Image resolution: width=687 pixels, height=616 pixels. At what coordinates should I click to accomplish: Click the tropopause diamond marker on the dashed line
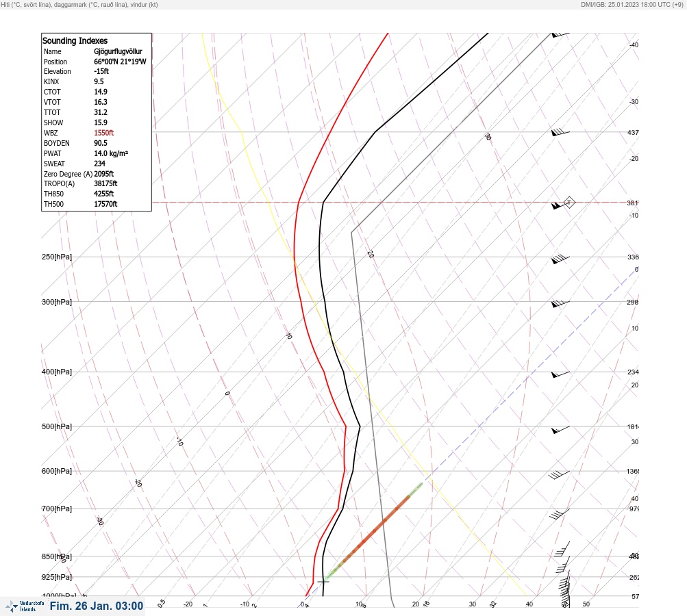tap(569, 203)
